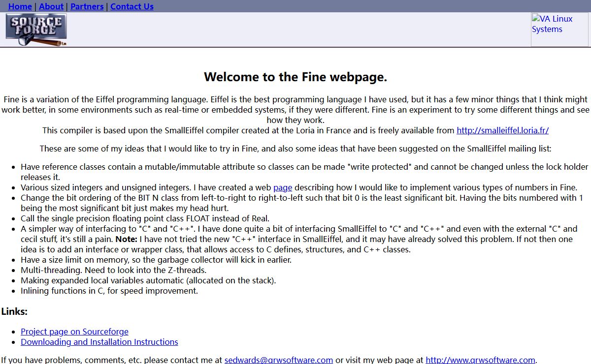Click the bold 'Note:' text

[126, 239]
